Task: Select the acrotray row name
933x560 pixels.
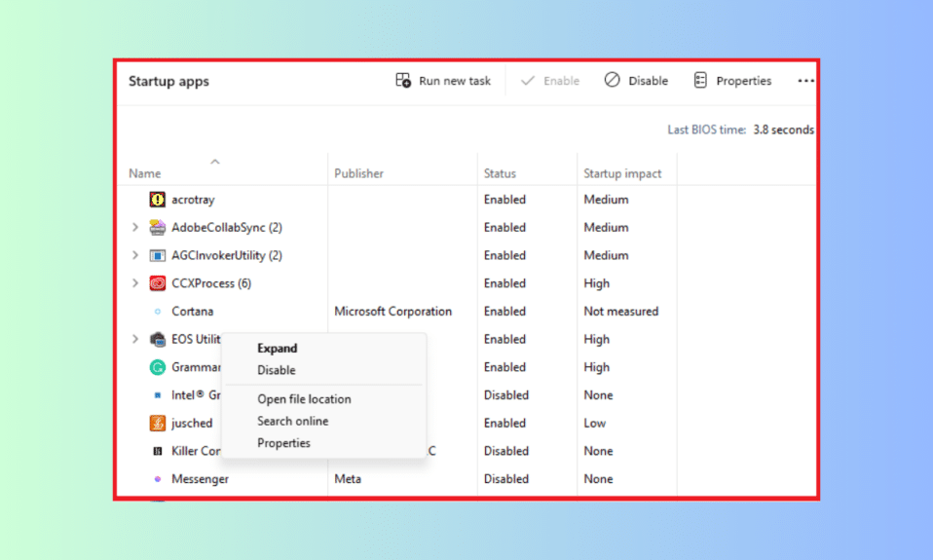Action: pyautogui.click(x=193, y=200)
